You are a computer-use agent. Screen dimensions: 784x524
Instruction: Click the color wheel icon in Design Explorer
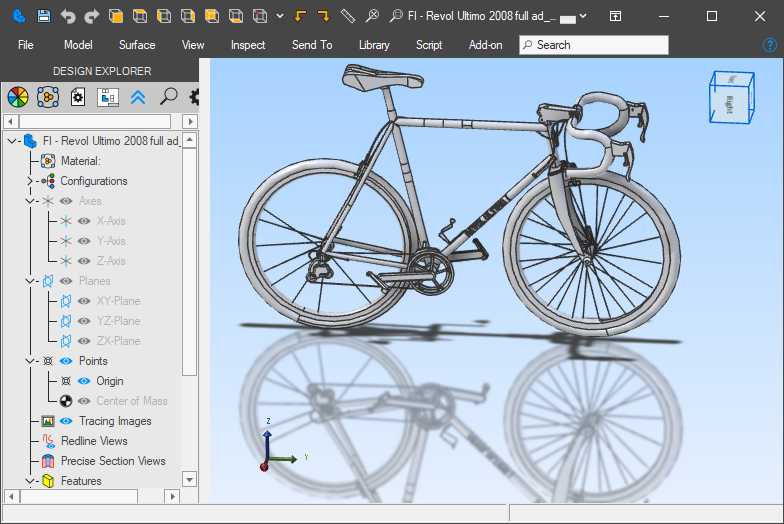tap(17, 97)
